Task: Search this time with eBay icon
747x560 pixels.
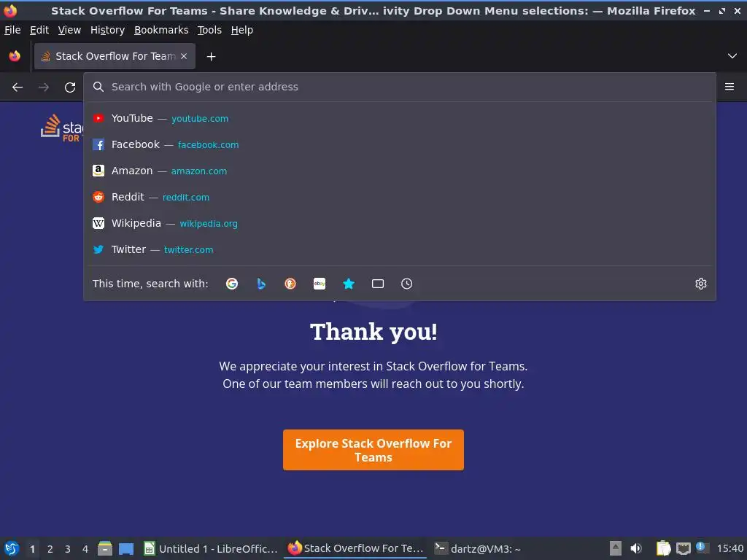Action: pos(320,284)
